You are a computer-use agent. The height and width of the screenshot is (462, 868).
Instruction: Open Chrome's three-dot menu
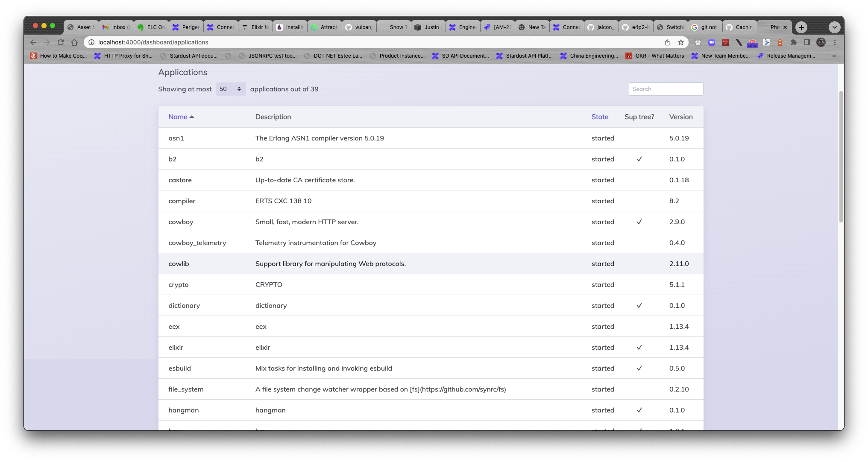click(835, 42)
